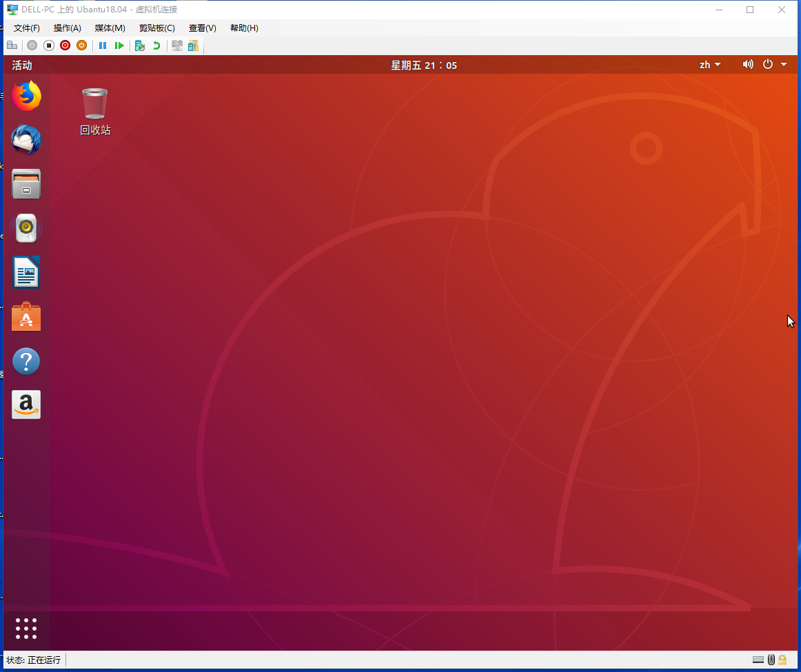Open the 媒体(M) menu

(110, 28)
